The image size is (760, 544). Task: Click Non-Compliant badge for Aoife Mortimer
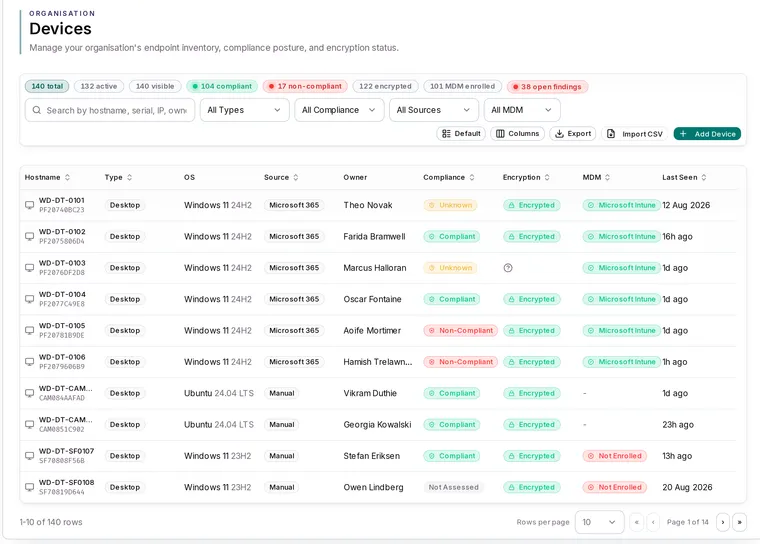coord(460,331)
